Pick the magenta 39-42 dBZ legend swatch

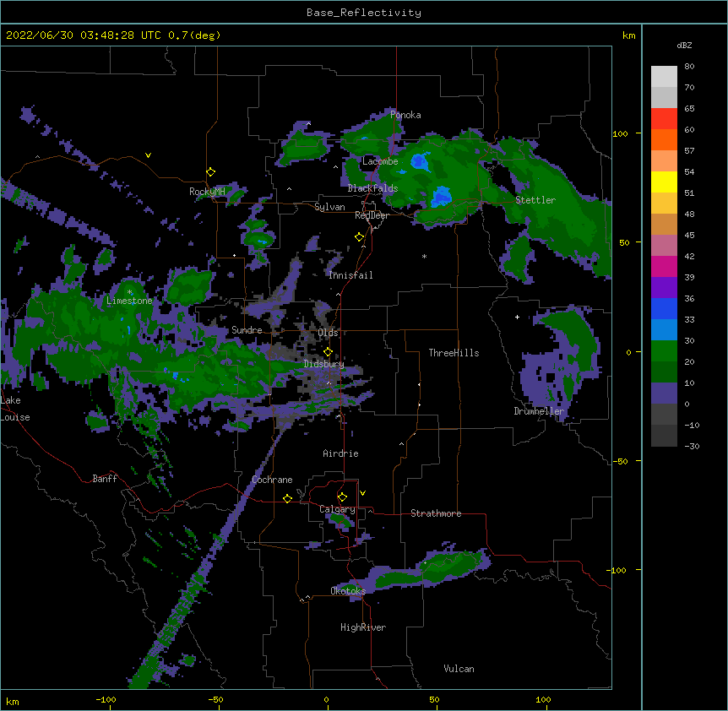tap(664, 266)
